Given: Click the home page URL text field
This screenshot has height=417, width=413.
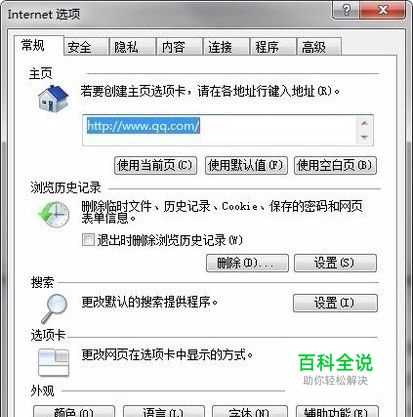Looking at the screenshot, I should (x=228, y=130).
